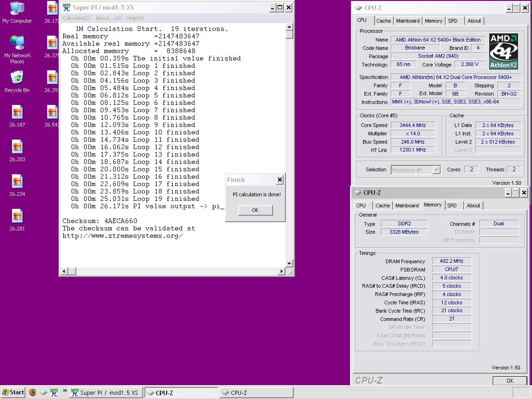
Task: Expand the Processor #1 selection dropdown
Action: click(436, 169)
